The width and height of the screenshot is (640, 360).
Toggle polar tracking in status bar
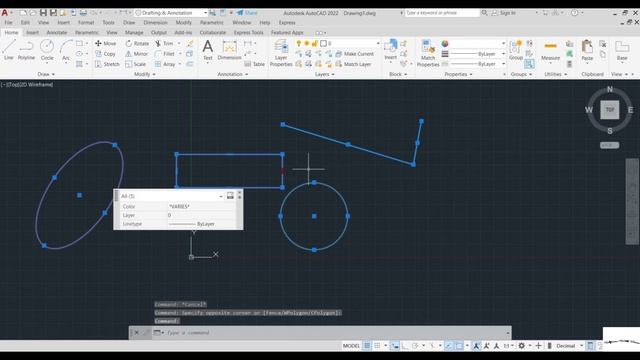click(415, 346)
